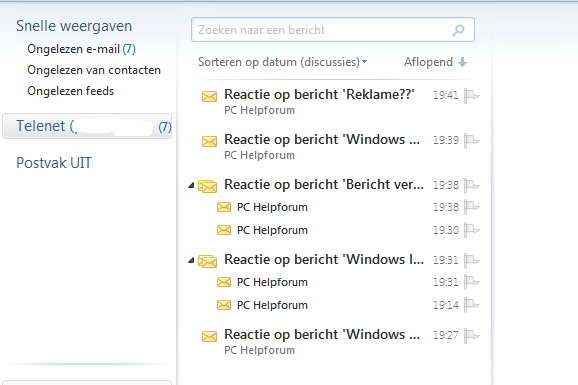Collapse the 'Windows l...' conversation thread
The height and width of the screenshot is (385, 578).
pos(191,261)
